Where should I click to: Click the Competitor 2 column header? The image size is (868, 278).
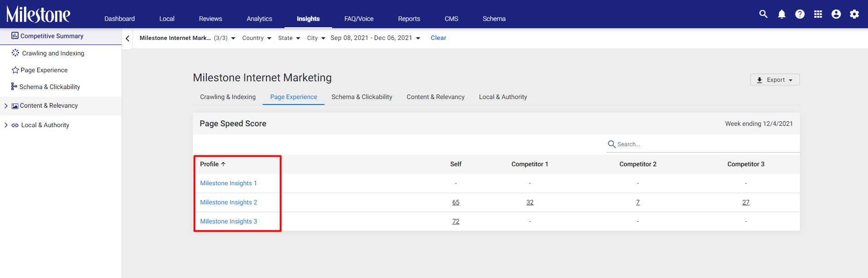pos(638,164)
